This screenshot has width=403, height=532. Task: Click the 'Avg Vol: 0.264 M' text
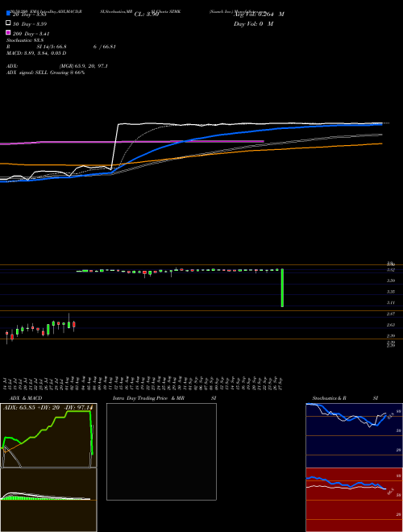[x=259, y=15]
